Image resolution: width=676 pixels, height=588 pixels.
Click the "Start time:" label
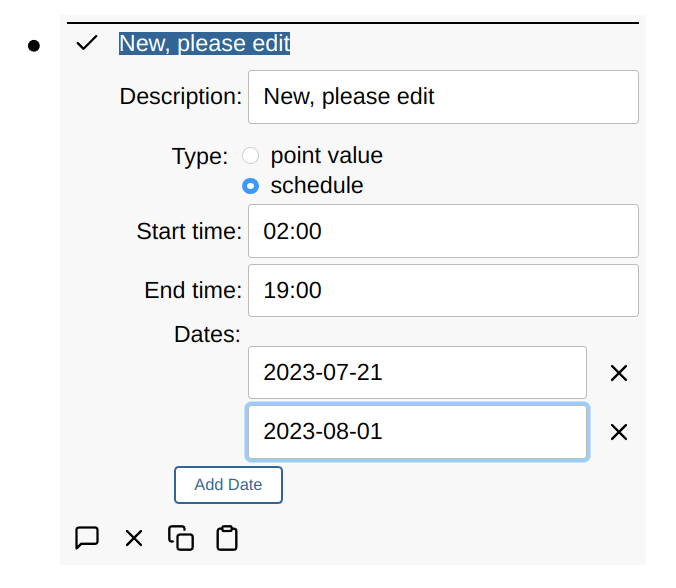189,232
